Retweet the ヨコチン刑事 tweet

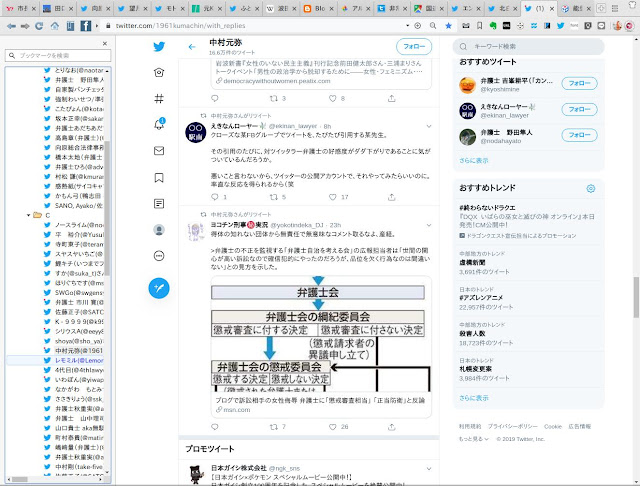(x=274, y=427)
